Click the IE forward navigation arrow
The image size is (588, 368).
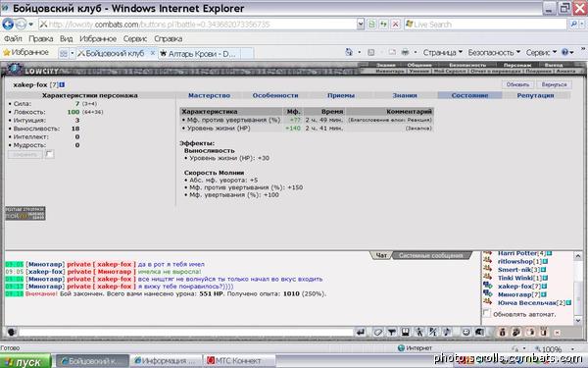(x=21, y=25)
